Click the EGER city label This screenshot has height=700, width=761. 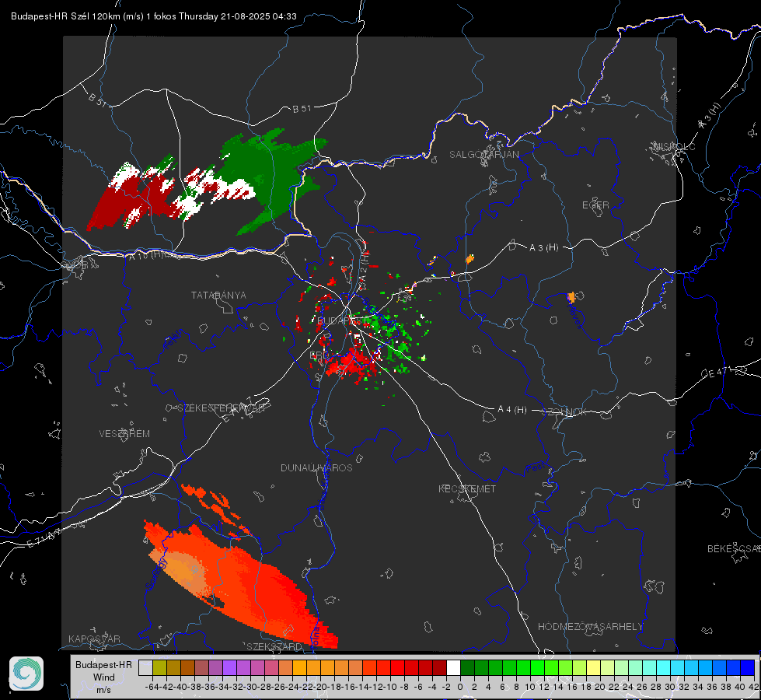595,205
